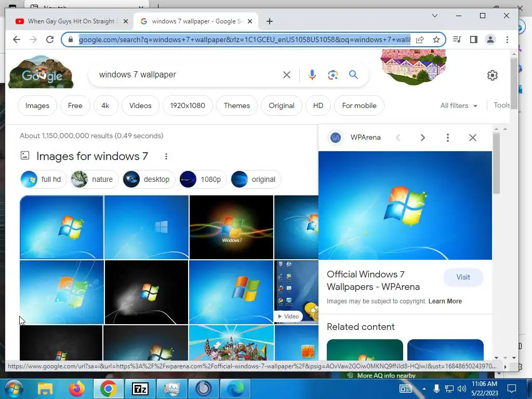Open Microsoft Edge from the taskbar
The width and height of the screenshot is (532, 399).
click(235, 389)
